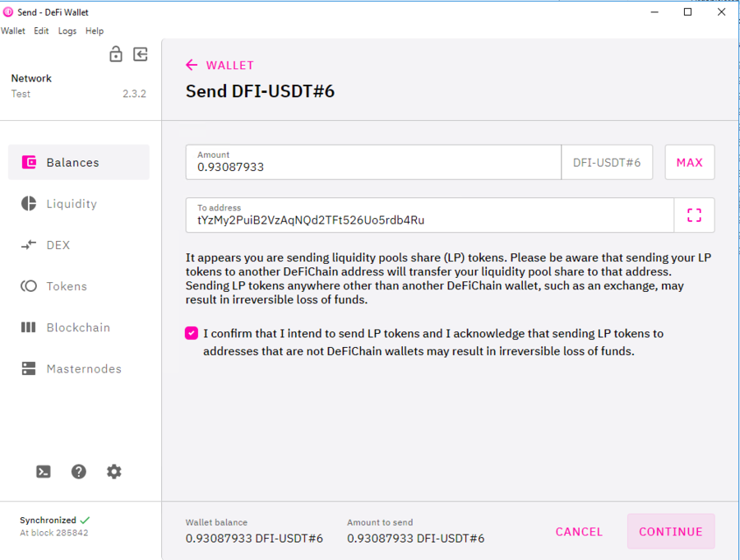Click the CONTINUE button
The image size is (740, 560).
pos(670,531)
